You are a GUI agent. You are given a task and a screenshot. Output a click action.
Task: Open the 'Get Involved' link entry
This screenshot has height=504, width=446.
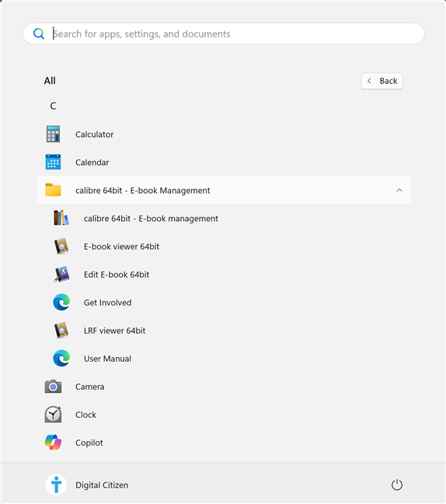107,303
